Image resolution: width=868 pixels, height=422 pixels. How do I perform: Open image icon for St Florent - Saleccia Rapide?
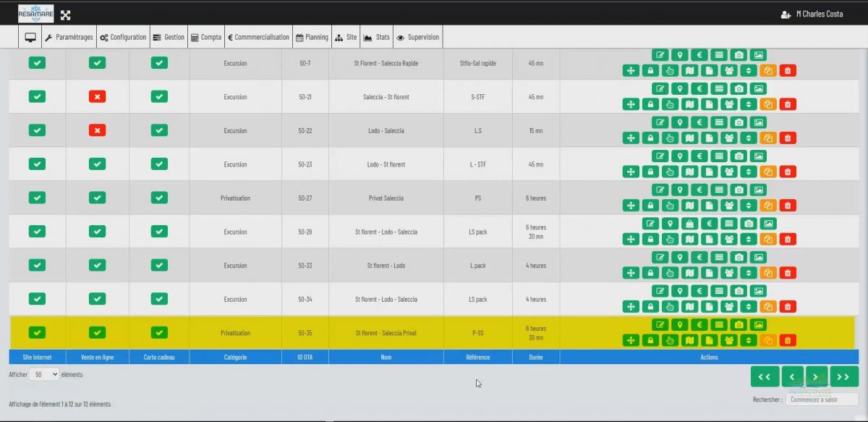758,55
